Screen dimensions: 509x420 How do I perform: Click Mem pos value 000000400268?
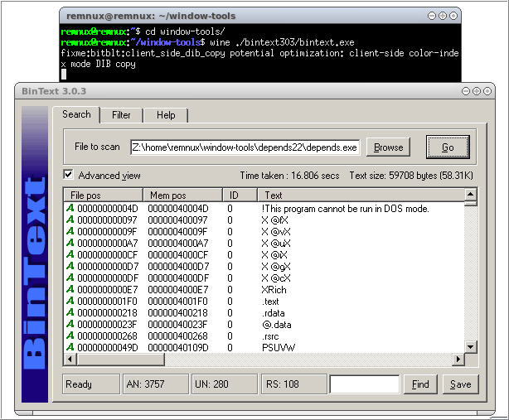tap(178, 336)
